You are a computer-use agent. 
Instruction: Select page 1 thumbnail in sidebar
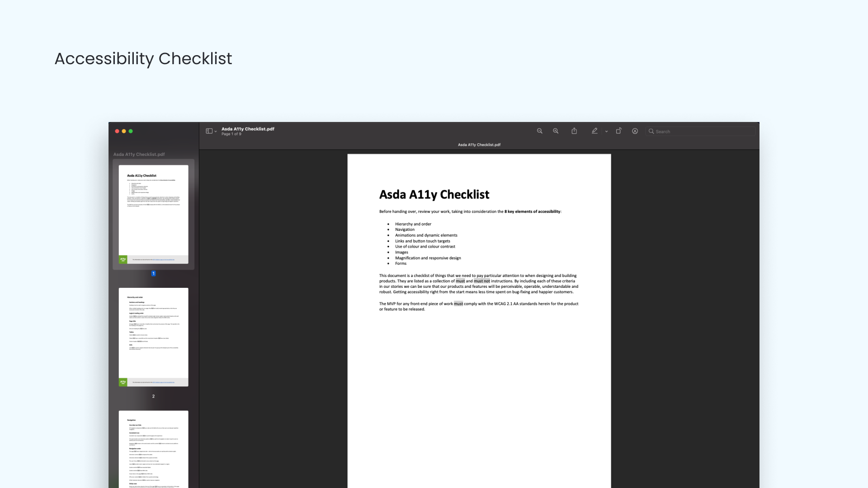click(153, 214)
